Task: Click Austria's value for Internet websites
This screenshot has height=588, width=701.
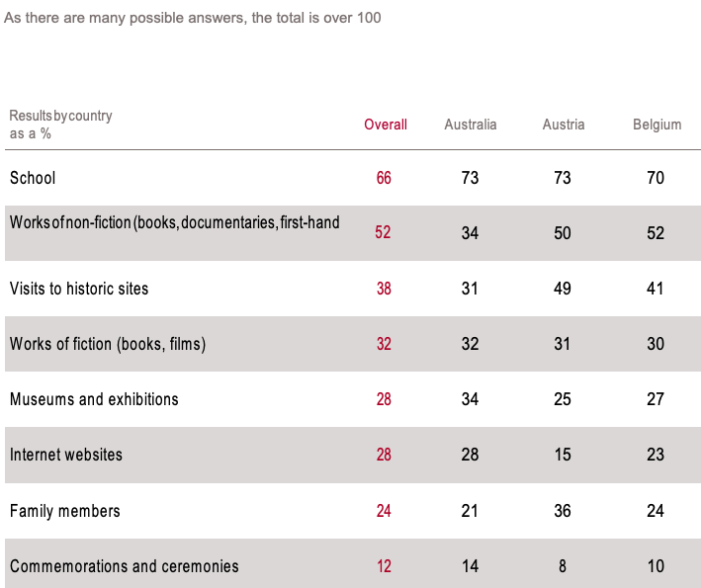Action: pos(564,455)
